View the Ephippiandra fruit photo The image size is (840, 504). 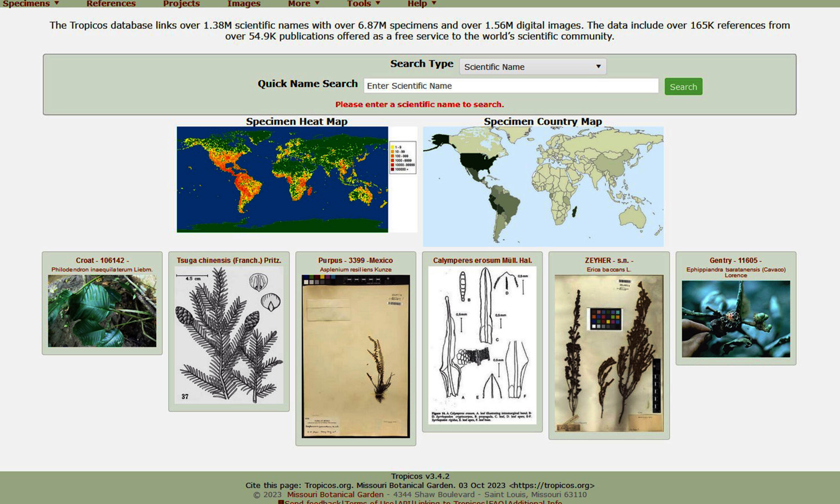736,319
